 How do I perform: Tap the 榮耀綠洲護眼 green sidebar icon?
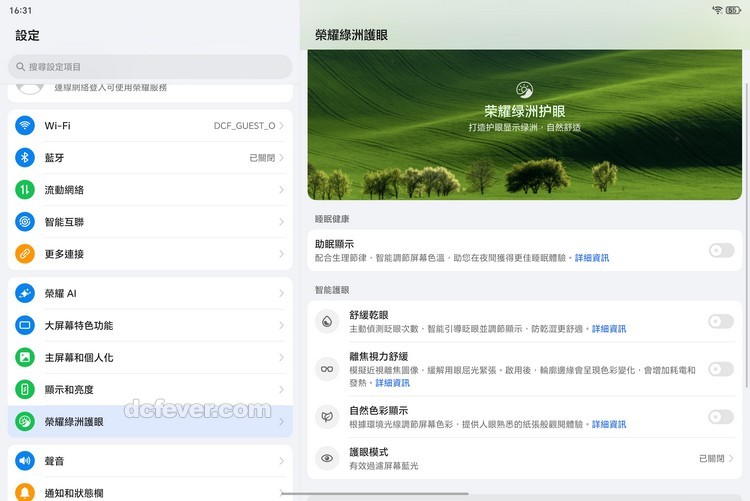click(25, 422)
